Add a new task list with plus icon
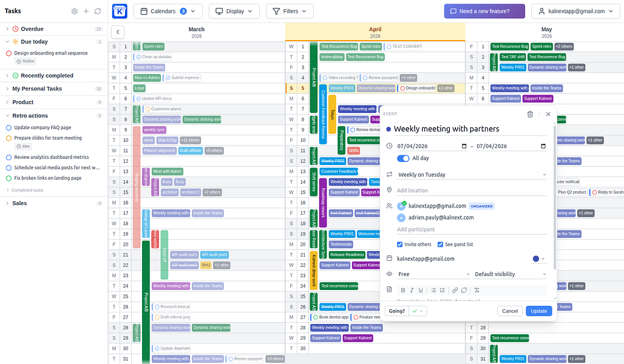 (x=86, y=11)
